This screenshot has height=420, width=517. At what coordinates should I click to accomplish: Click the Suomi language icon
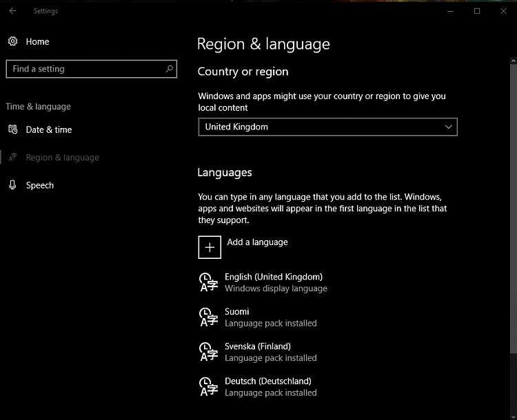208,317
